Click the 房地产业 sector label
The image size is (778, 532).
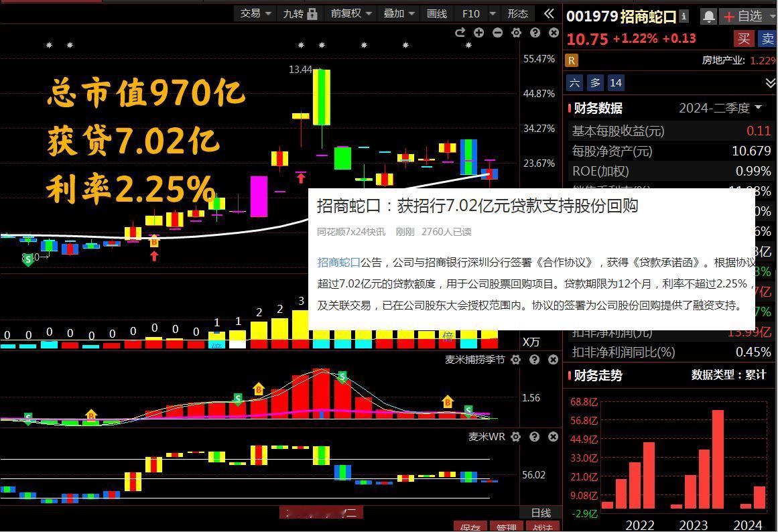pos(723,60)
